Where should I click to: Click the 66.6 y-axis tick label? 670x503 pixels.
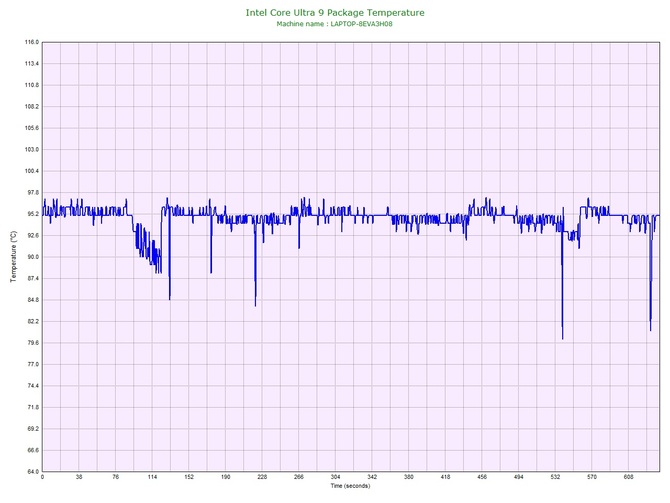pyautogui.click(x=33, y=450)
